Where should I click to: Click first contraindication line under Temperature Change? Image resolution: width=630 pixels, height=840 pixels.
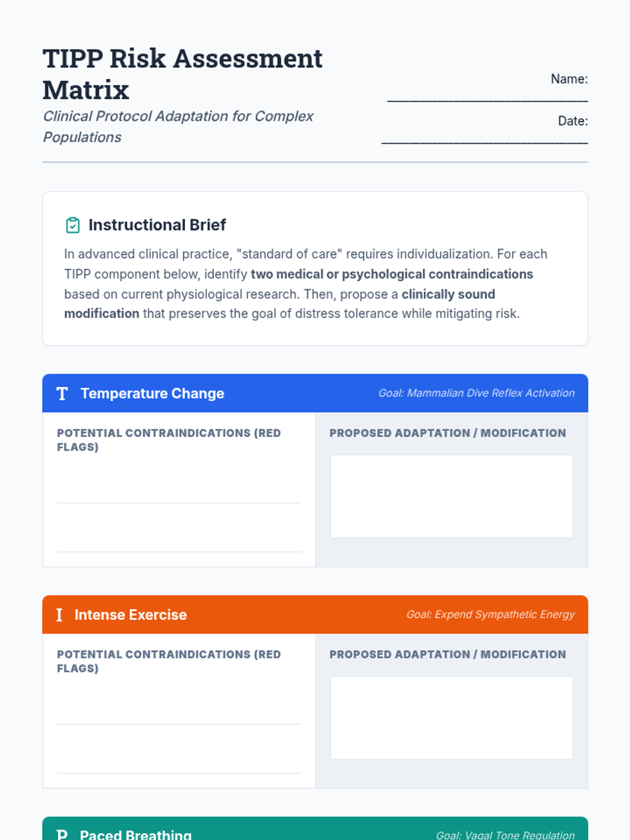click(x=179, y=491)
